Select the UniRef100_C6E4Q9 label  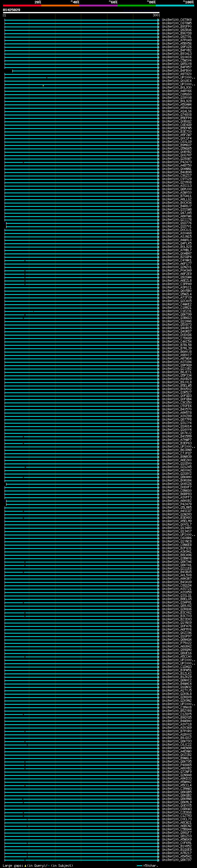pos(177,125)
